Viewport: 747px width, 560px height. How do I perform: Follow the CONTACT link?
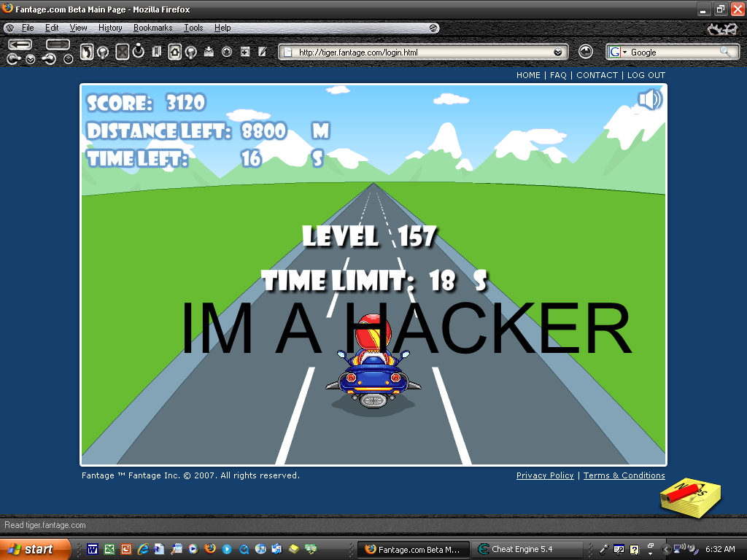pyautogui.click(x=597, y=75)
